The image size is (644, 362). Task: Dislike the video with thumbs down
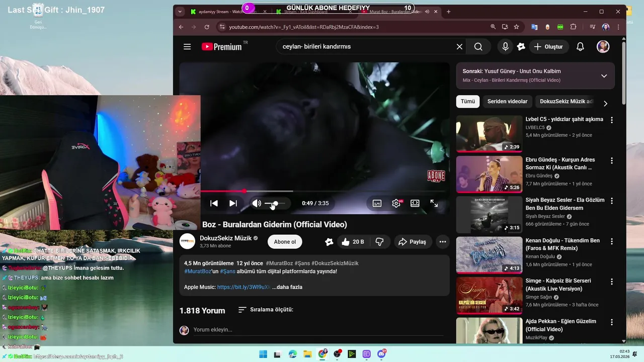click(380, 242)
